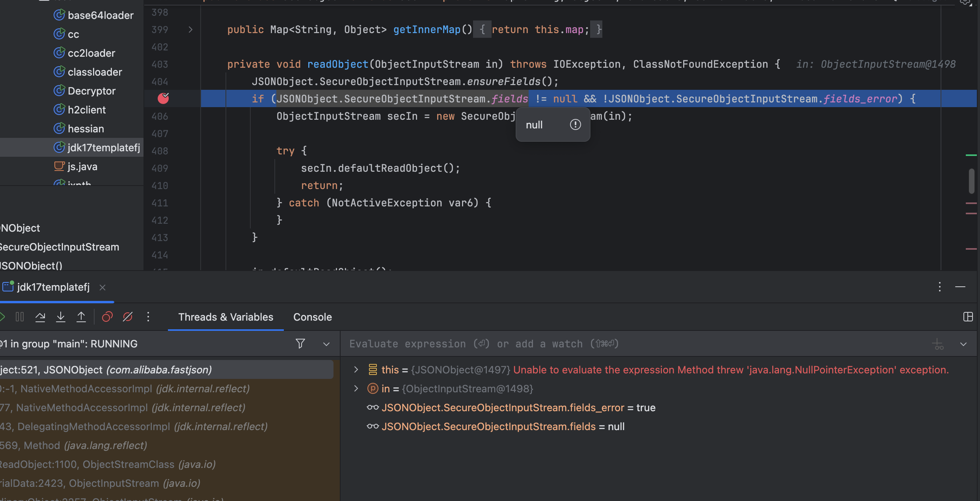Click the Step Into debugger icon
The width and height of the screenshot is (980, 501).
point(61,317)
